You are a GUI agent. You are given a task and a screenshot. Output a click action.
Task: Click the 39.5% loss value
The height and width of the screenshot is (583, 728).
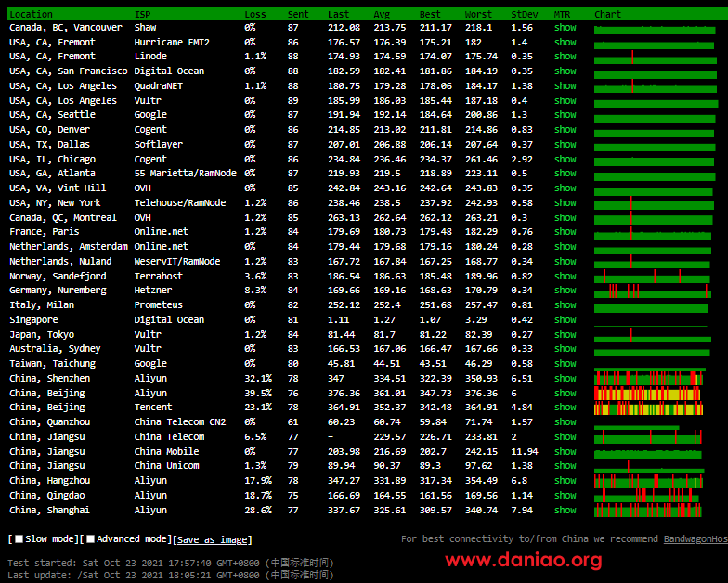[258, 394]
